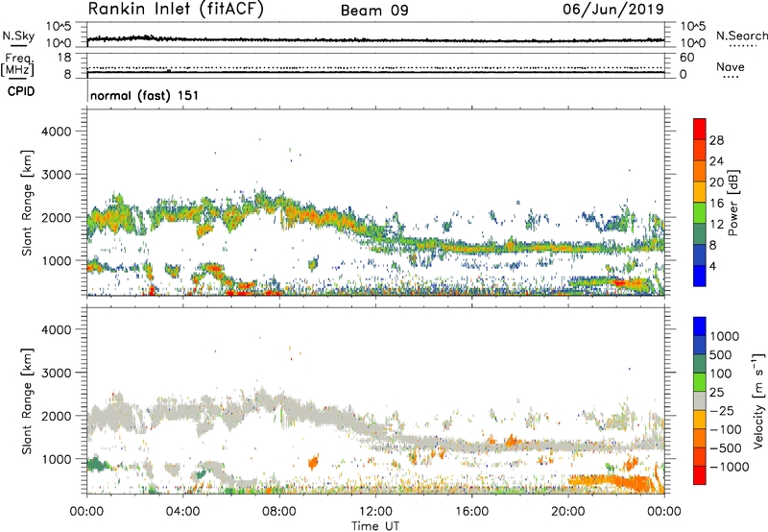Image resolution: width=768 pixels, height=532 pixels.
Task: Pick the blue top segment of velocity colorbar
Action: (x=700, y=326)
